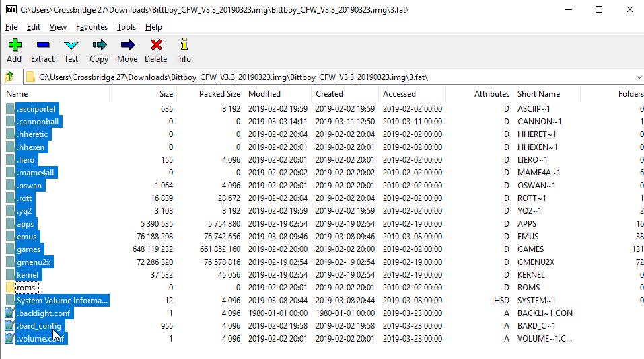Select the .cannonball folder icon

(x=10, y=122)
